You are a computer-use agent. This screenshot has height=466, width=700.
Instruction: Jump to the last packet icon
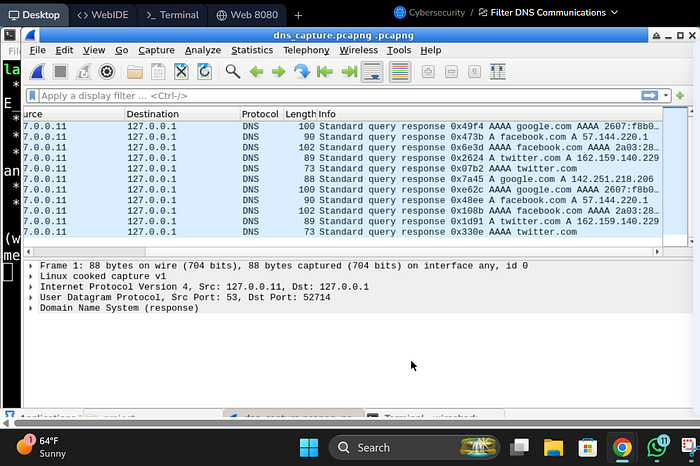click(x=349, y=72)
